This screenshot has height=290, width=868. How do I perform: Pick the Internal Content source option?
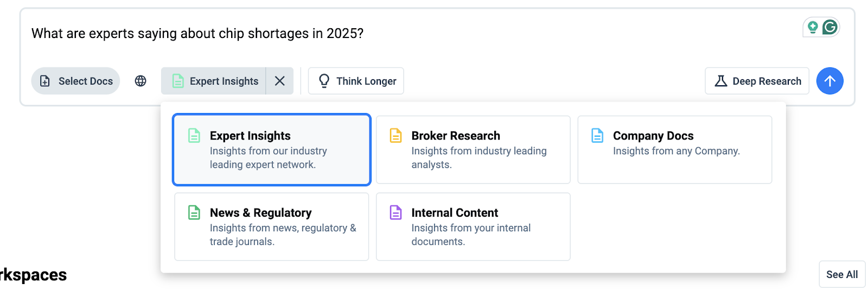point(473,227)
